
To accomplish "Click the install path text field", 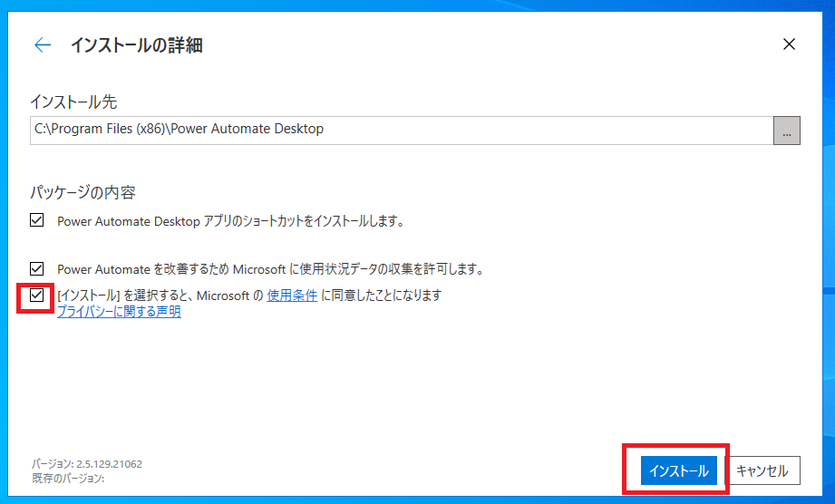I will (x=399, y=130).
